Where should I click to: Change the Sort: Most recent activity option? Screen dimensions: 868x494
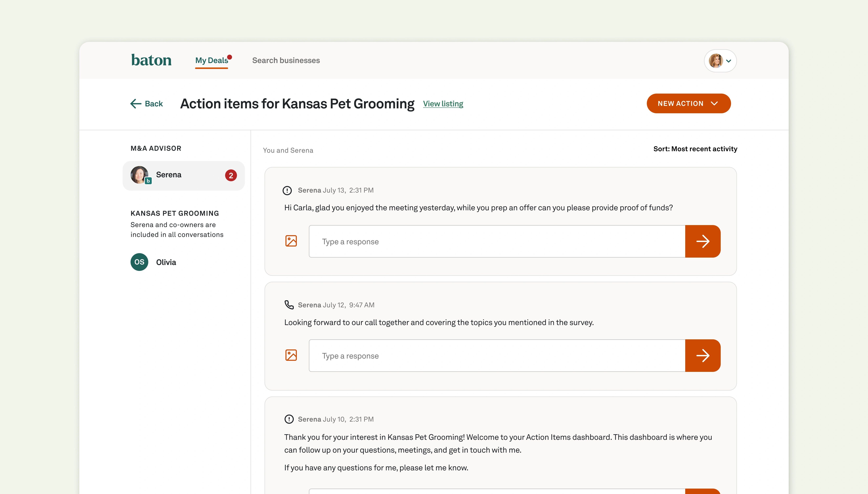click(695, 149)
